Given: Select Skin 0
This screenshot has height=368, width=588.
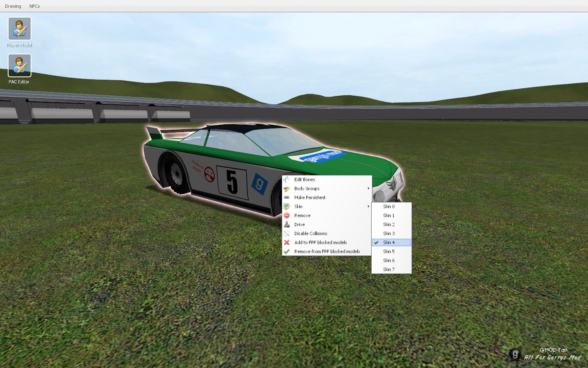Looking at the screenshot, I should click(392, 206).
